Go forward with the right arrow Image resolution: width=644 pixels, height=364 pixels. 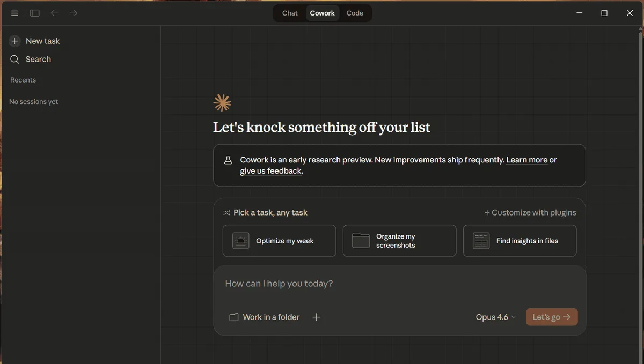[74, 13]
